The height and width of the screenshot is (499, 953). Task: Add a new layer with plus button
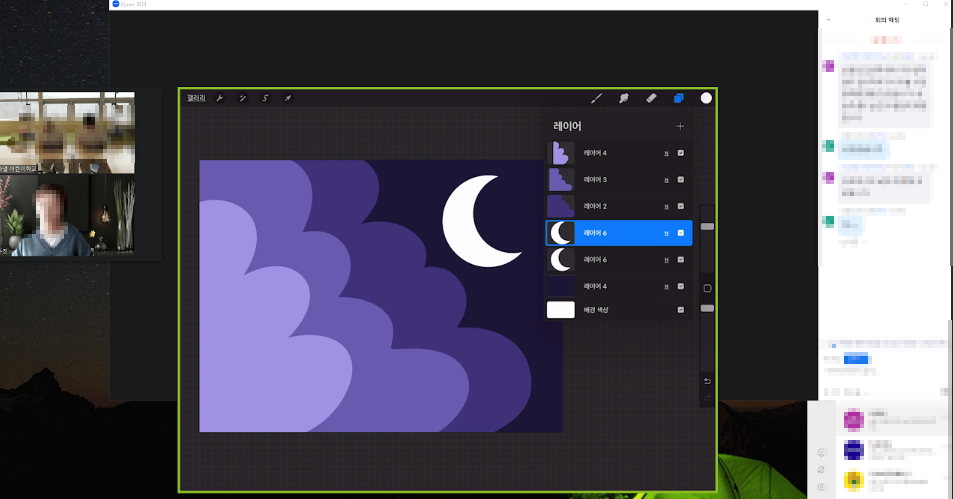pyautogui.click(x=680, y=126)
